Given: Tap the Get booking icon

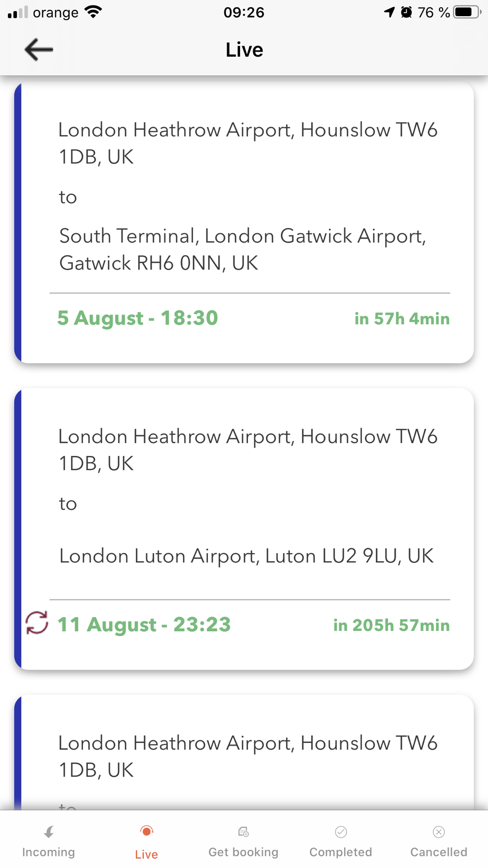Looking at the screenshot, I should (x=244, y=832).
